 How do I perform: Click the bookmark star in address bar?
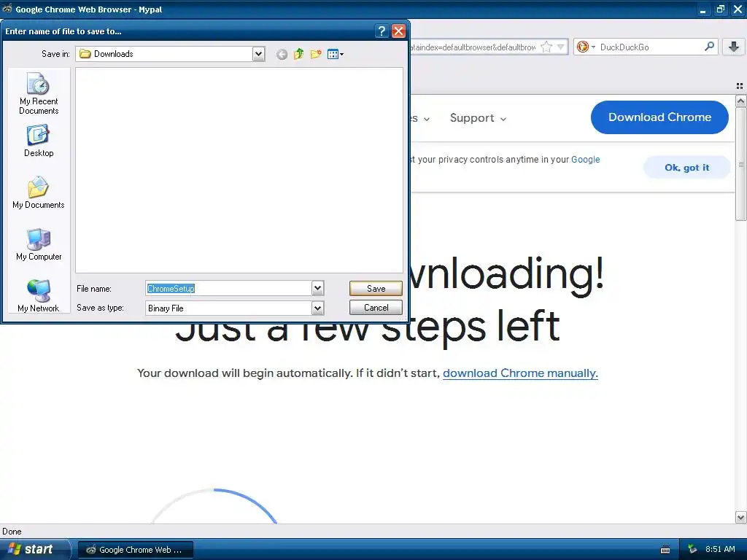coord(546,47)
